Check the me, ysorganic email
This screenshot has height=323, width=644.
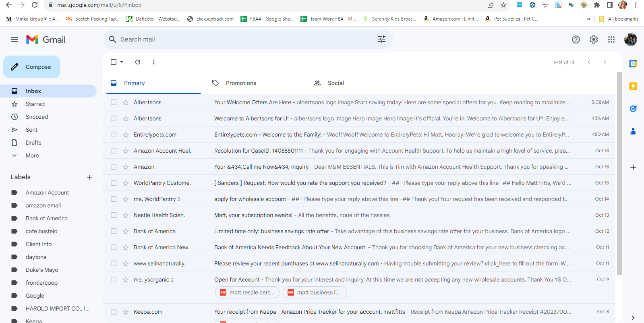pyautogui.click(x=114, y=280)
